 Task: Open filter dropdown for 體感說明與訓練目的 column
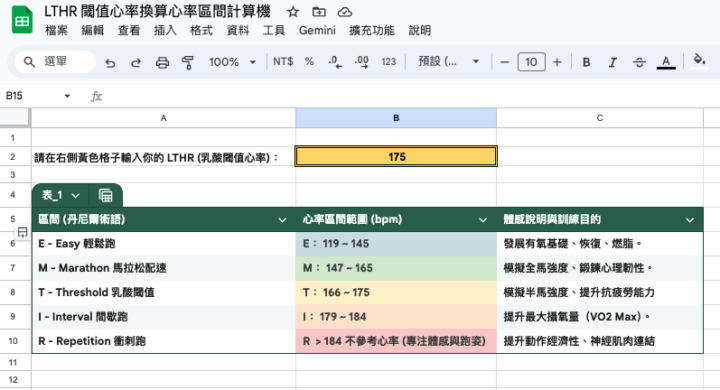[690, 220]
